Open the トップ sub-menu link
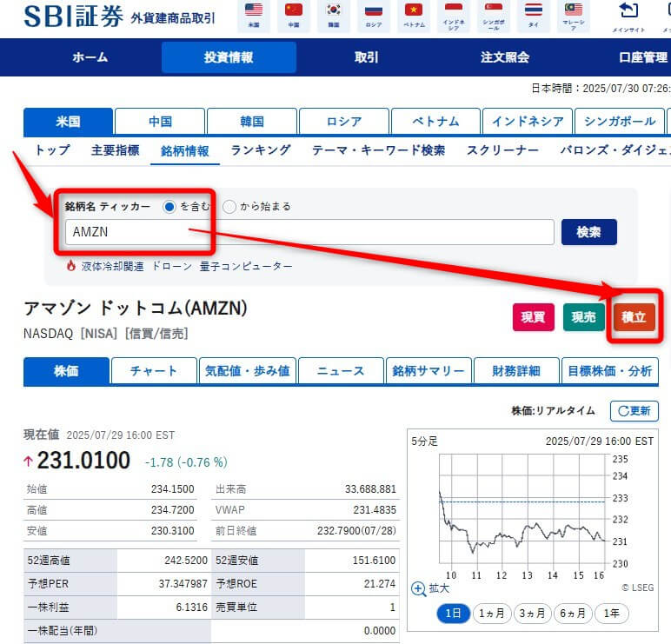This screenshot has width=671, height=644. [x=52, y=150]
